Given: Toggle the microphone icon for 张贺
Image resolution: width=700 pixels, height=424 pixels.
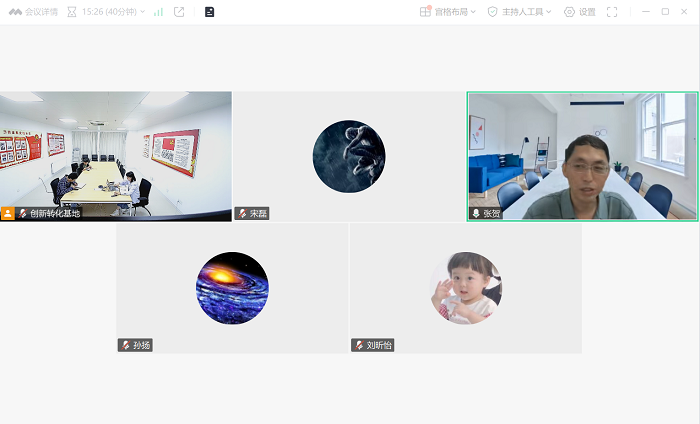Looking at the screenshot, I should click(476, 213).
